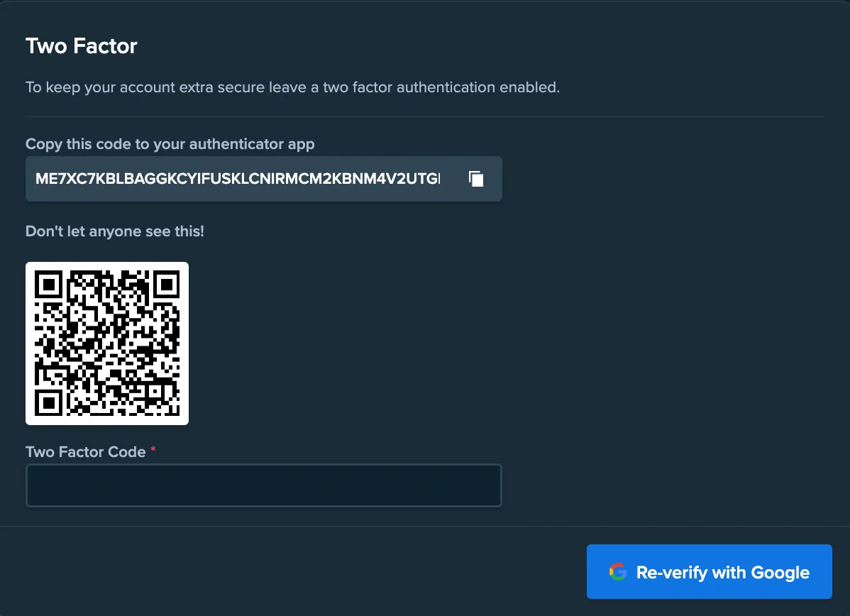This screenshot has height=616, width=850.
Task: Click the QR code's top-left finder square
Action: (49, 285)
